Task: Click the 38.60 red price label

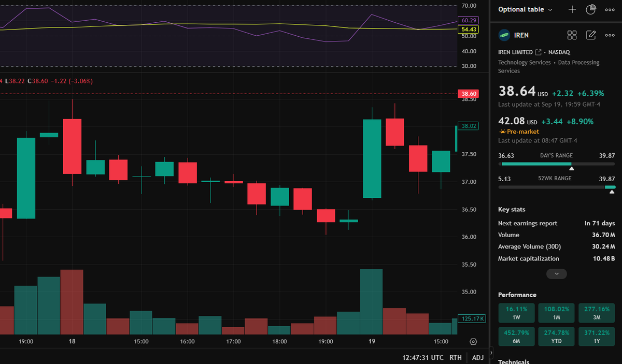Action: coord(469,94)
